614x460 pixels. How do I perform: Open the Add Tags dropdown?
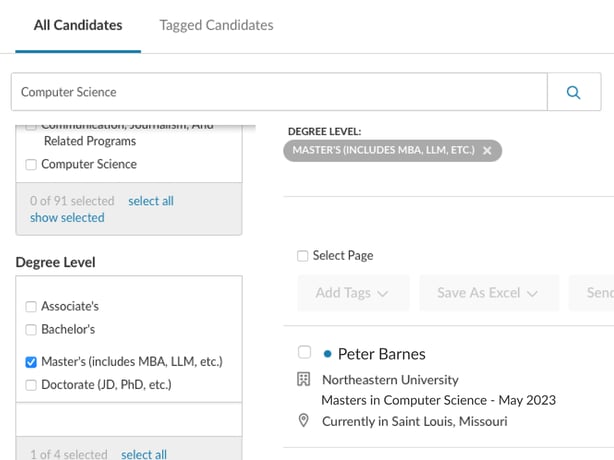[353, 293]
